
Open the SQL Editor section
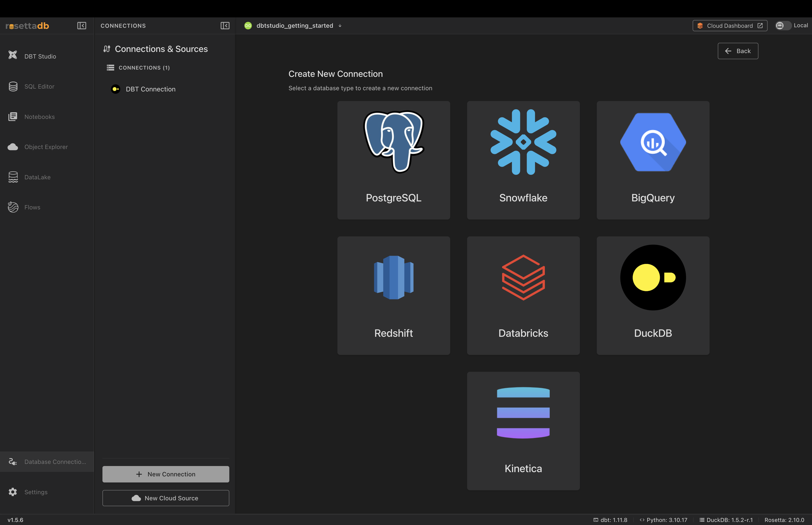pyautogui.click(x=47, y=86)
